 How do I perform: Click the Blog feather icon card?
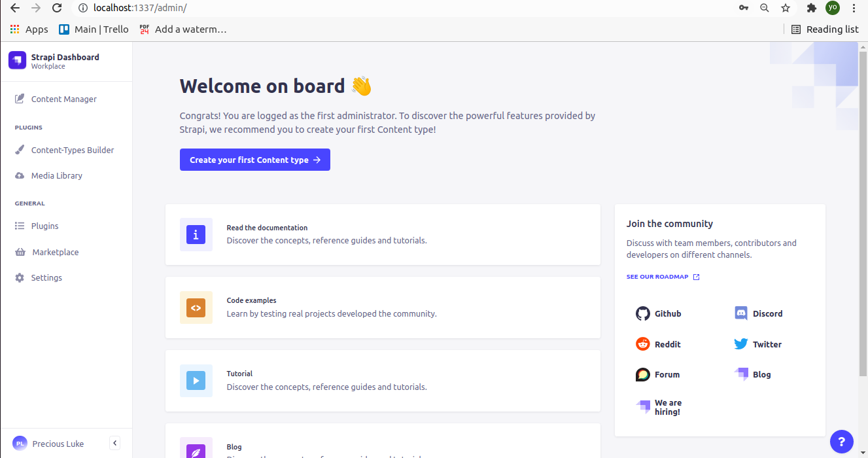(x=196, y=448)
